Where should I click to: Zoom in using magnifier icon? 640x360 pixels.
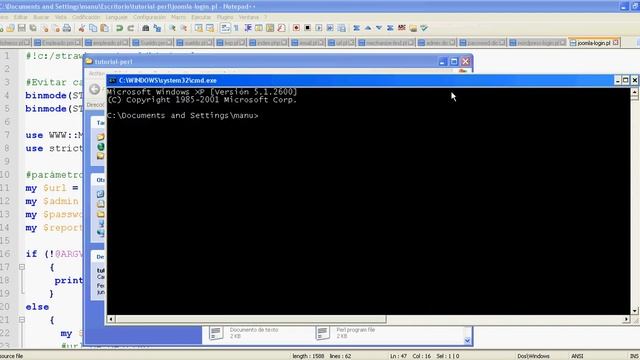(172, 28)
